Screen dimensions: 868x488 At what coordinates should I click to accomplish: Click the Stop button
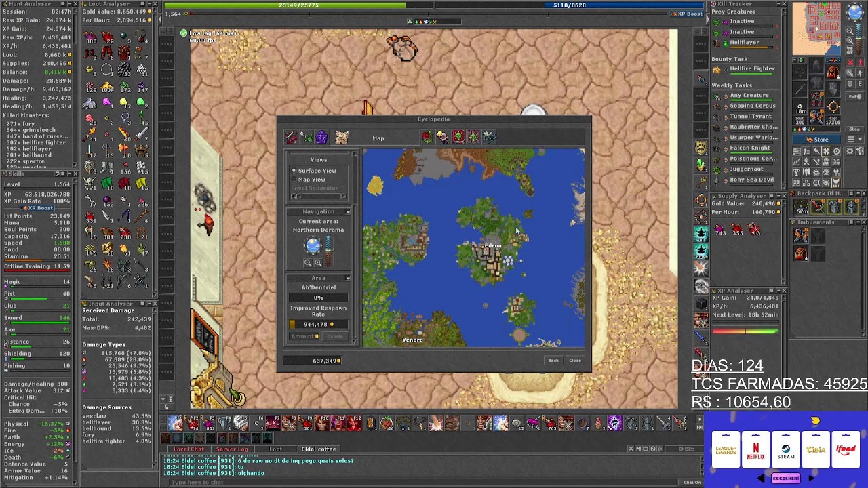[x=854, y=129]
